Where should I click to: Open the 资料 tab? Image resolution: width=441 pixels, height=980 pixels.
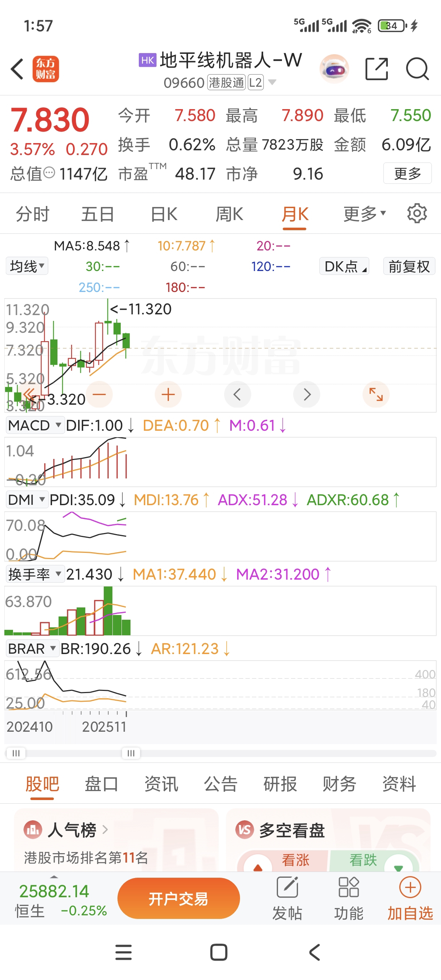pyautogui.click(x=399, y=784)
